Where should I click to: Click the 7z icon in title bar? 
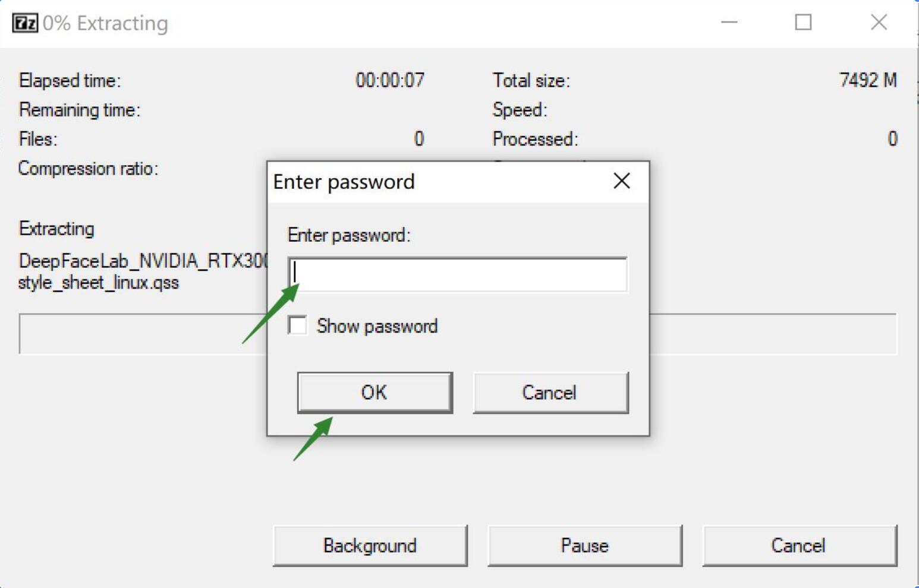tap(25, 23)
